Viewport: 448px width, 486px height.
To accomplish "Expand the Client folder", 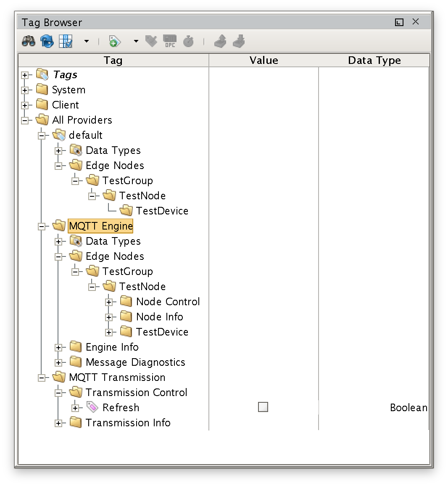I will coord(25,106).
